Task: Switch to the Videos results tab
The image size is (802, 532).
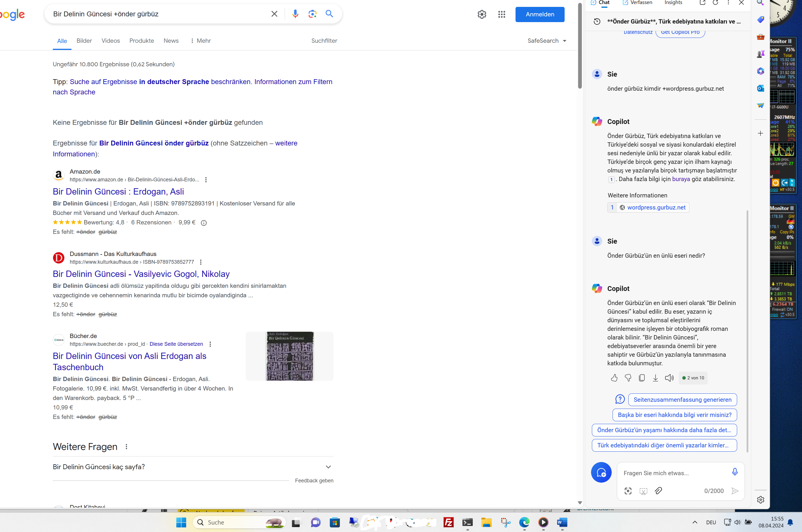Action: 111,41
